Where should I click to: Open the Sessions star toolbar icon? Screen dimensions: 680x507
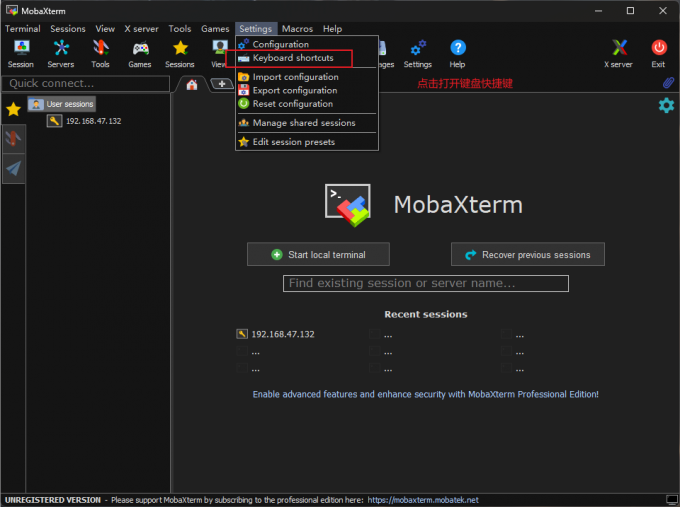(180, 54)
